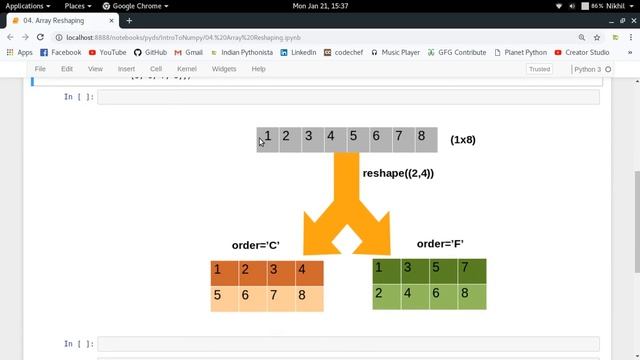Image resolution: width=640 pixels, height=360 pixels.
Task: Open the clock showing Mon Jan 21, 15:37
Action: click(320, 6)
